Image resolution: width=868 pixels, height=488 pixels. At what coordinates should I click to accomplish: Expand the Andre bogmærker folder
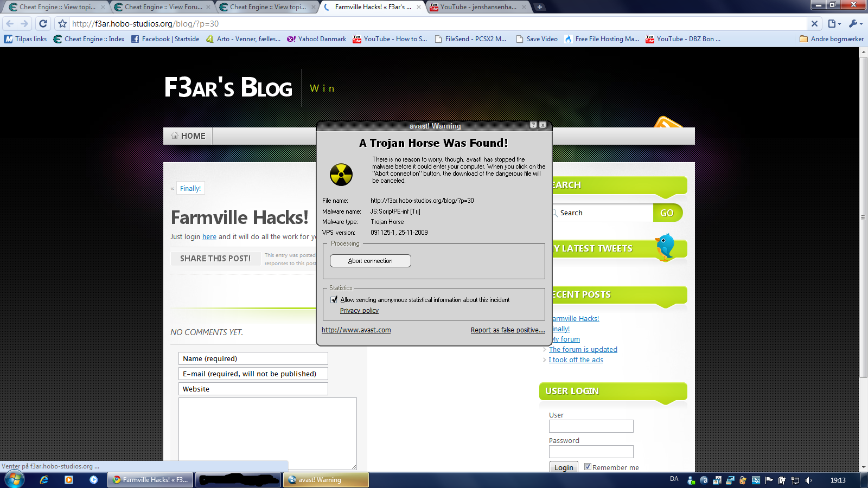point(832,39)
